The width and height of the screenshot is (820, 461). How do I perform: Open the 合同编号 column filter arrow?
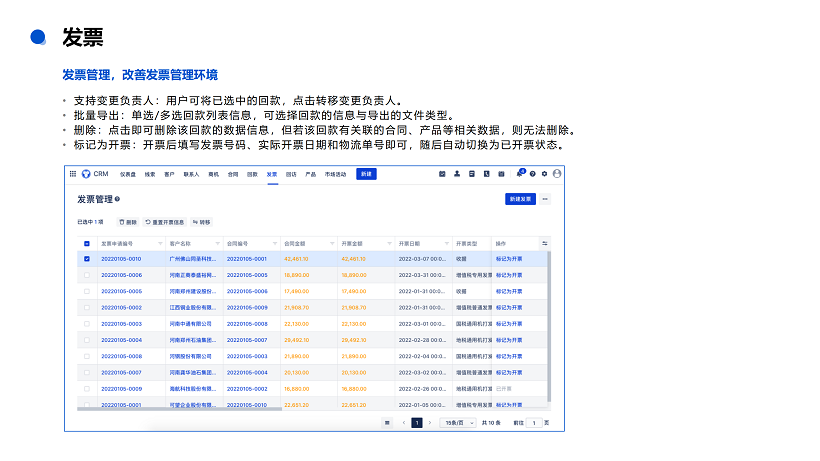[x=275, y=244]
